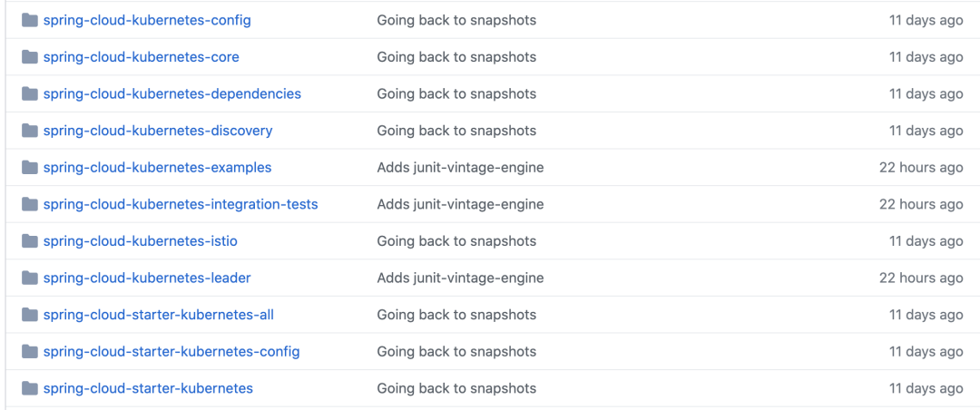The width and height of the screenshot is (980, 410).
Task: Click folder icon beside spring-cloud-starter-kubernetes-config
Action: (x=30, y=351)
